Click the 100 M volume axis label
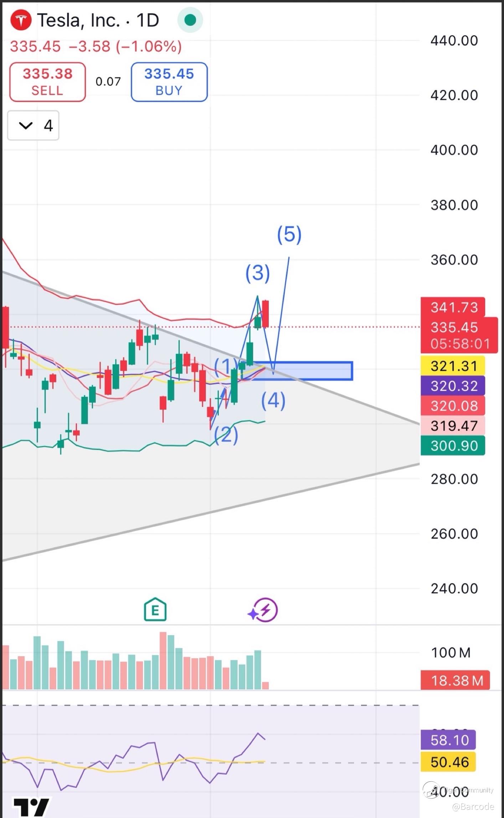The image size is (504, 818). [451, 653]
